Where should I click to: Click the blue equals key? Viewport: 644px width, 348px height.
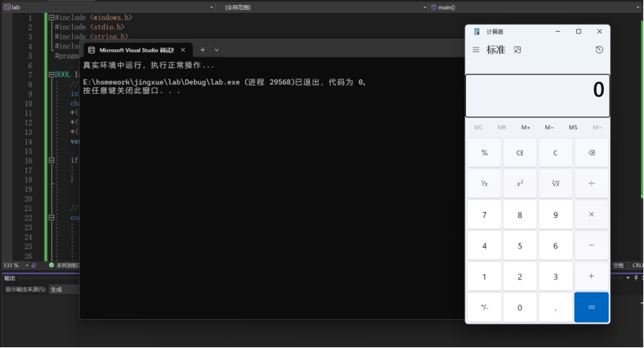coord(591,308)
